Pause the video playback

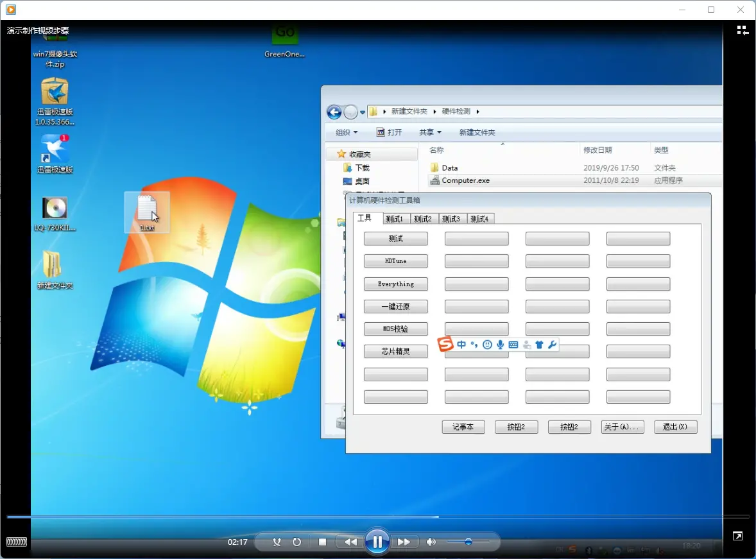(377, 542)
